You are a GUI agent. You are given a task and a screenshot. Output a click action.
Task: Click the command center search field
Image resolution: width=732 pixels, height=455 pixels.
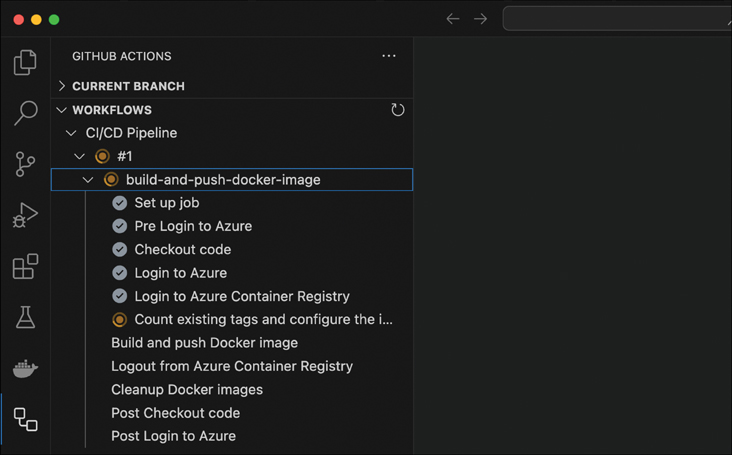[617, 19]
